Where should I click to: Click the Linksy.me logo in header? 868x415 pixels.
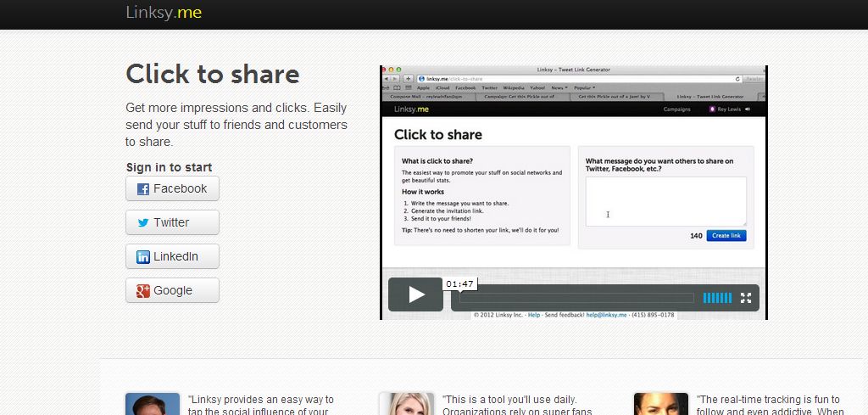tap(164, 13)
